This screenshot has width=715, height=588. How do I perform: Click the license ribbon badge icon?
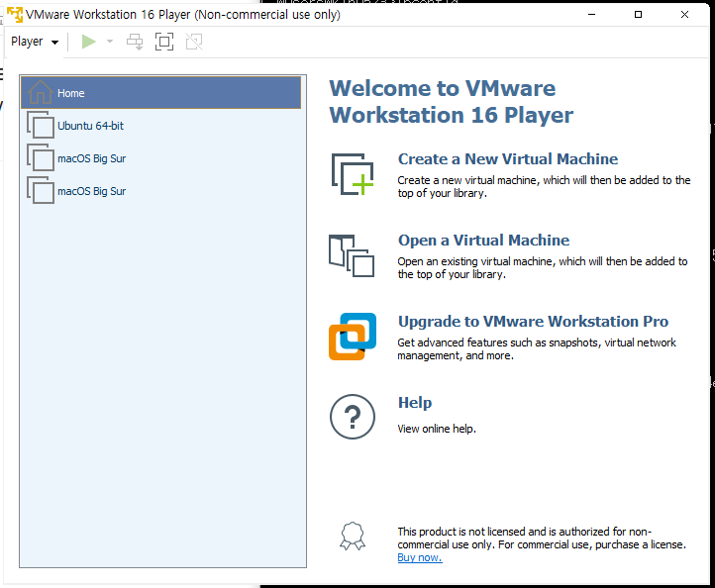tap(353, 537)
